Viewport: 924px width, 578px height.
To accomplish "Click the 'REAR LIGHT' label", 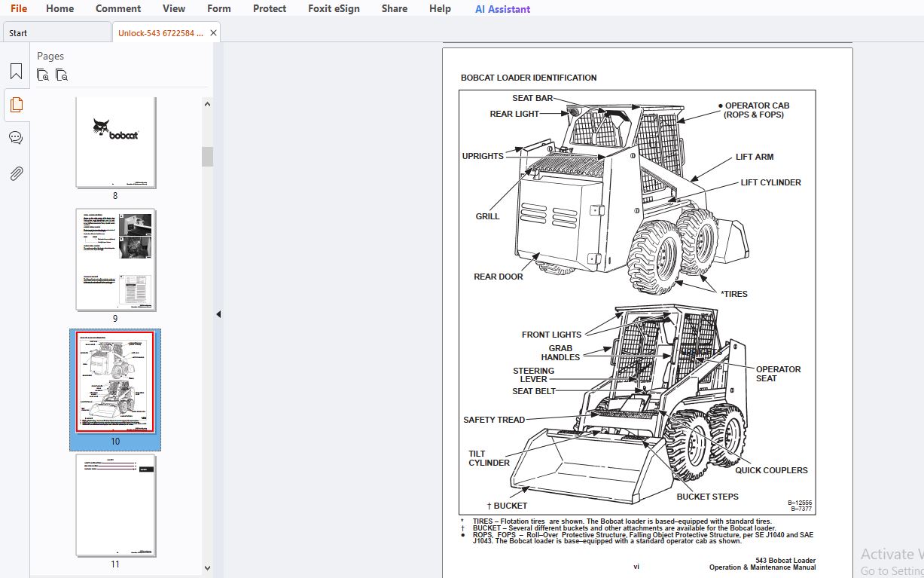I will tap(514, 114).
